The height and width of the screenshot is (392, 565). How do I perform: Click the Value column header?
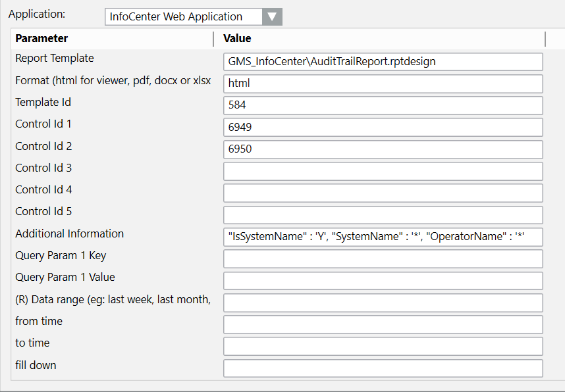click(x=382, y=39)
